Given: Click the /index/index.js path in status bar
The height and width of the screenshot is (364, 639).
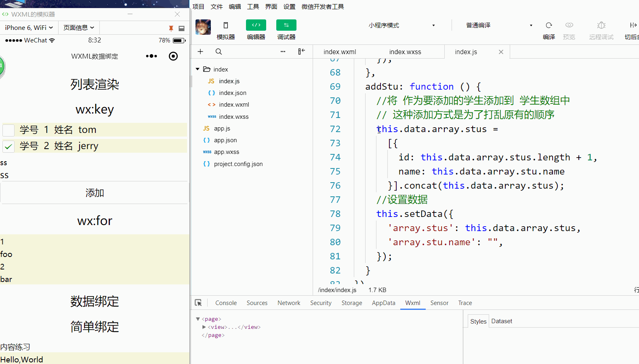Looking at the screenshot, I should pos(337,290).
